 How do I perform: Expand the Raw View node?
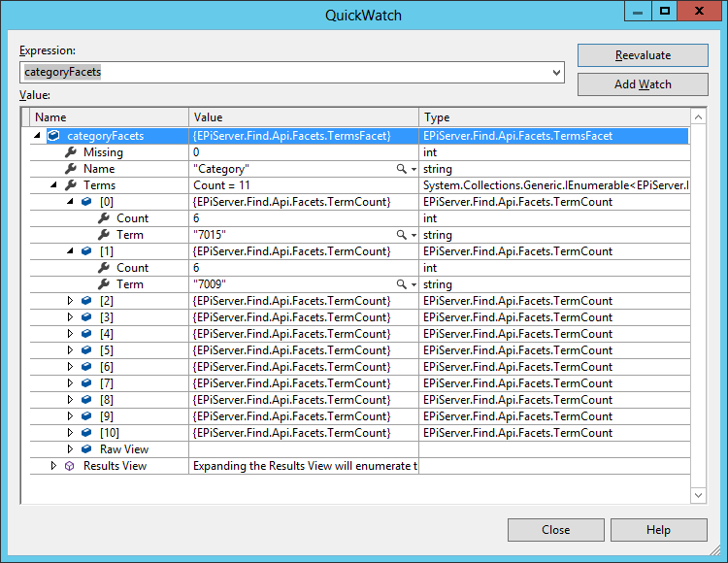click(70, 449)
